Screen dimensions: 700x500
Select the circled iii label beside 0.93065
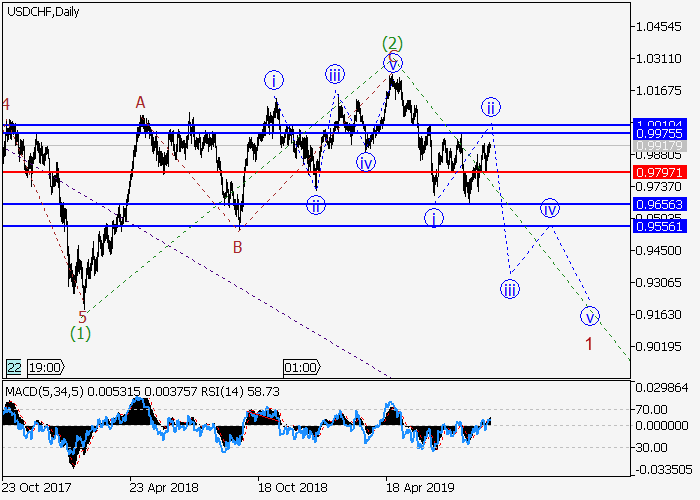click(510, 289)
